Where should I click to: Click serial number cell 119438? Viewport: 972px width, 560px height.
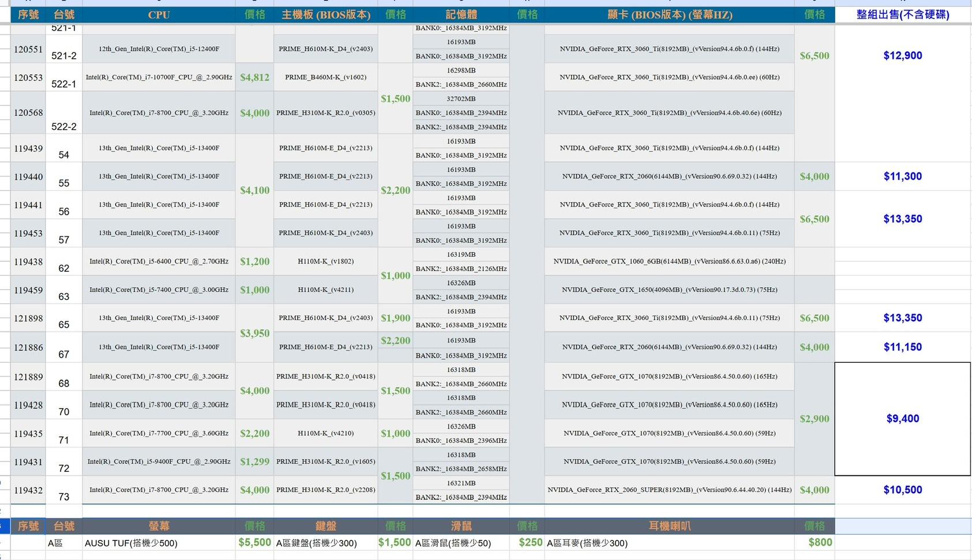[28, 261]
